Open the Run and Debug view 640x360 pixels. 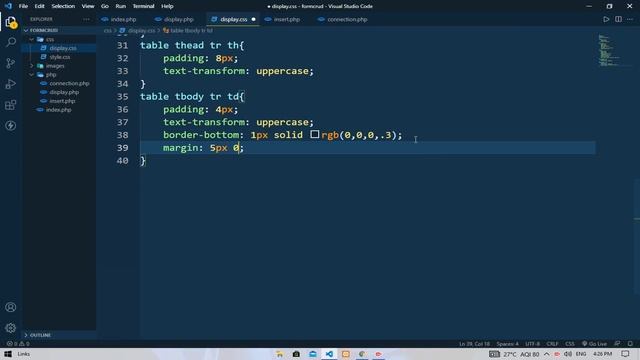click(x=11, y=84)
